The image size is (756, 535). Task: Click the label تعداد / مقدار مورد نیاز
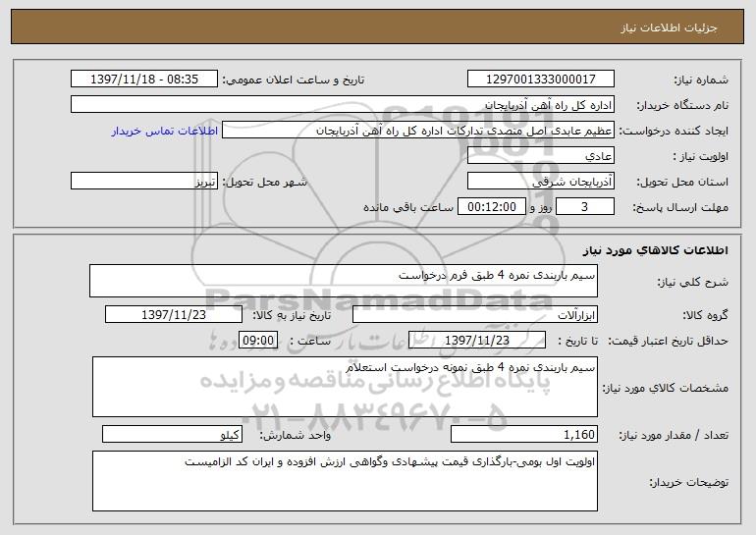674,435
